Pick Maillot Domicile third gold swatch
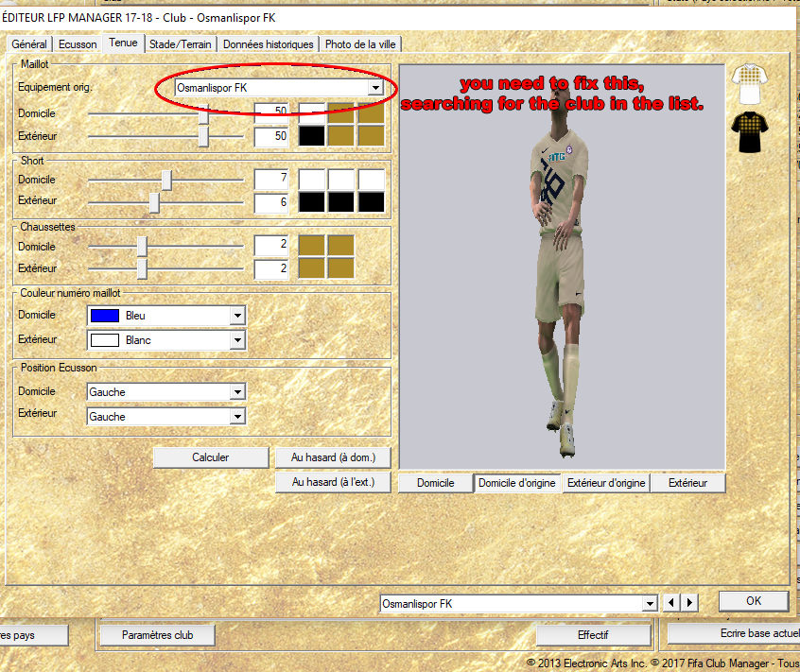Viewport: 800px width, 672px height. tap(372, 113)
